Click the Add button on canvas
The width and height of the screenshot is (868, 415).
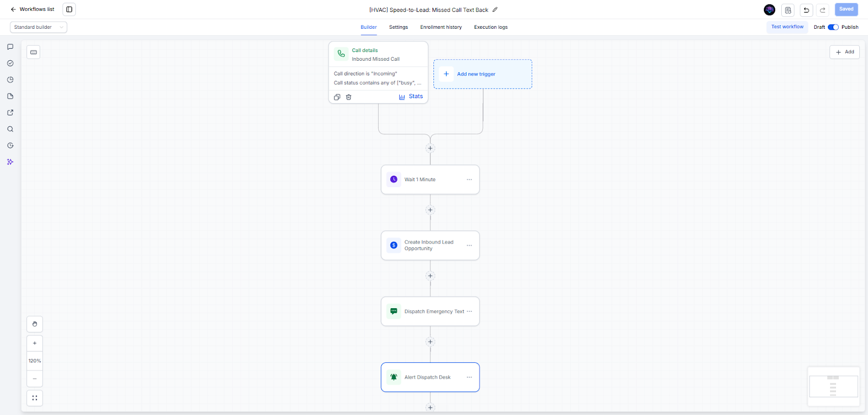(x=845, y=52)
